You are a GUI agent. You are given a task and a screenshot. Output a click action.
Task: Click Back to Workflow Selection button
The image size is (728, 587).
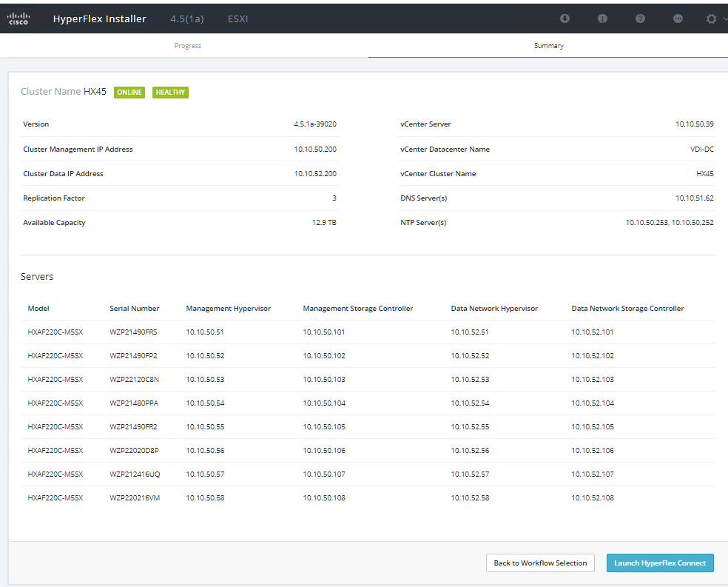540,563
